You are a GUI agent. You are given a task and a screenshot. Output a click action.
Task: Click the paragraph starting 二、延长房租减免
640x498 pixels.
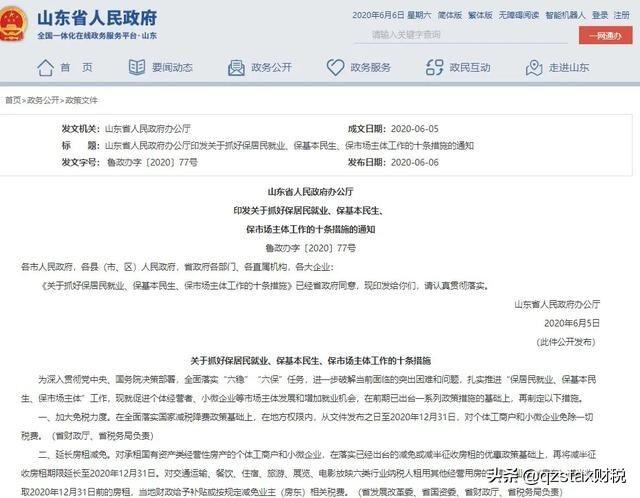click(309, 473)
